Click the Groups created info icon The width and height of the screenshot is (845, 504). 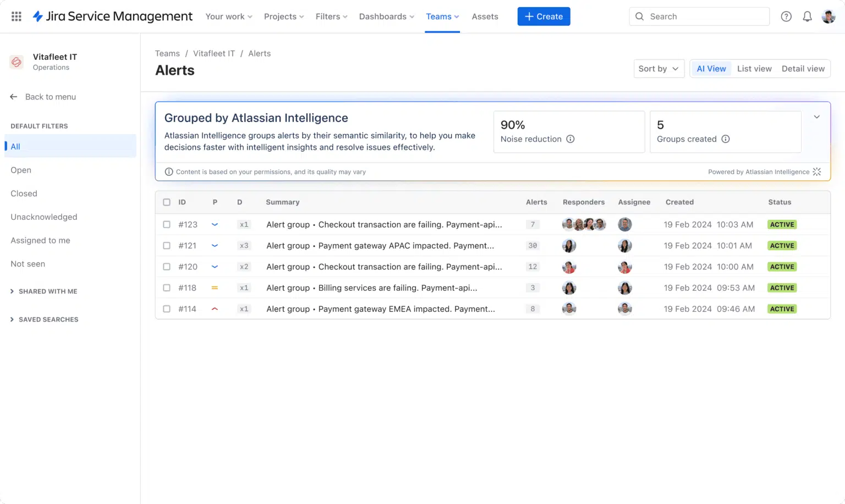[x=726, y=139]
